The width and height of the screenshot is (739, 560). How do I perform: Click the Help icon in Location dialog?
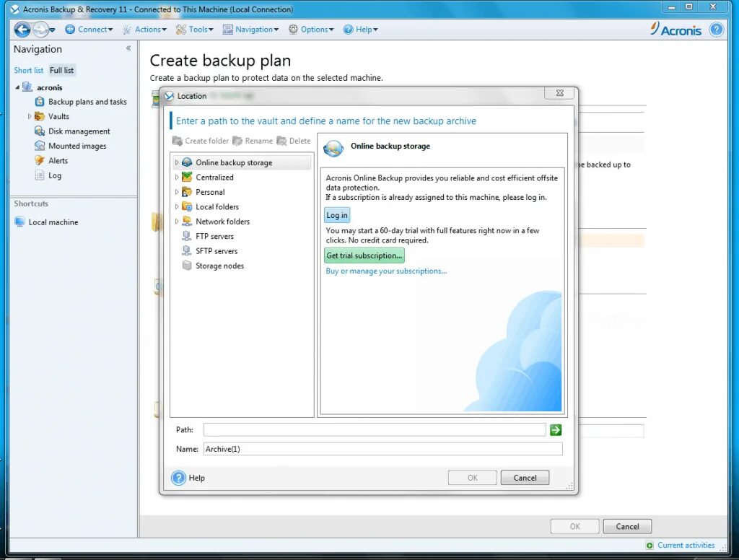(x=179, y=478)
